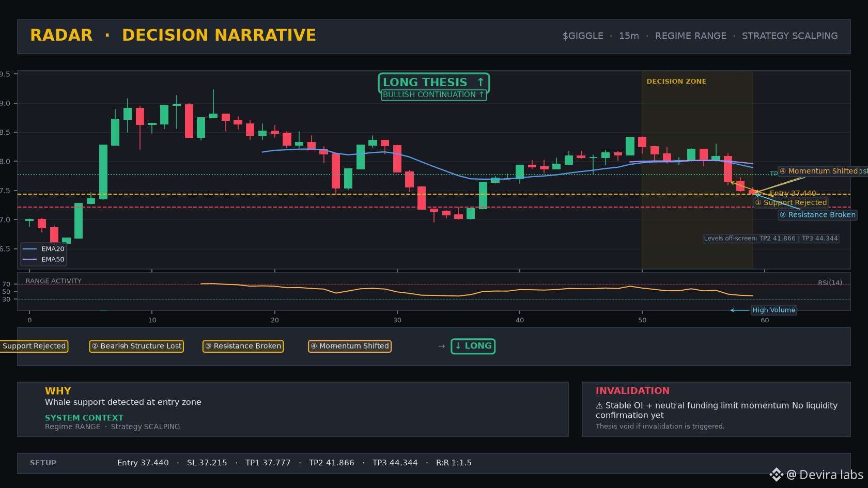Click the High Volume marker label
This screenshot has width=868, height=488.
point(773,310)
